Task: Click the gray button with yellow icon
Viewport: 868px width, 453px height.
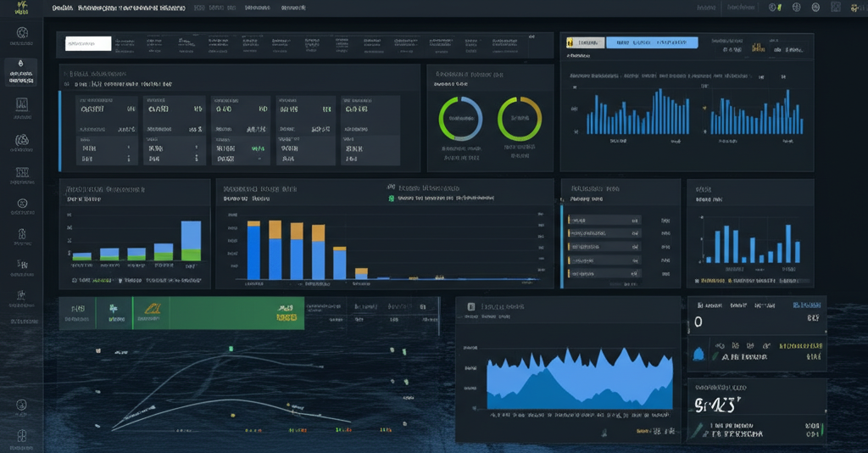Action: (x=585, y=42)
